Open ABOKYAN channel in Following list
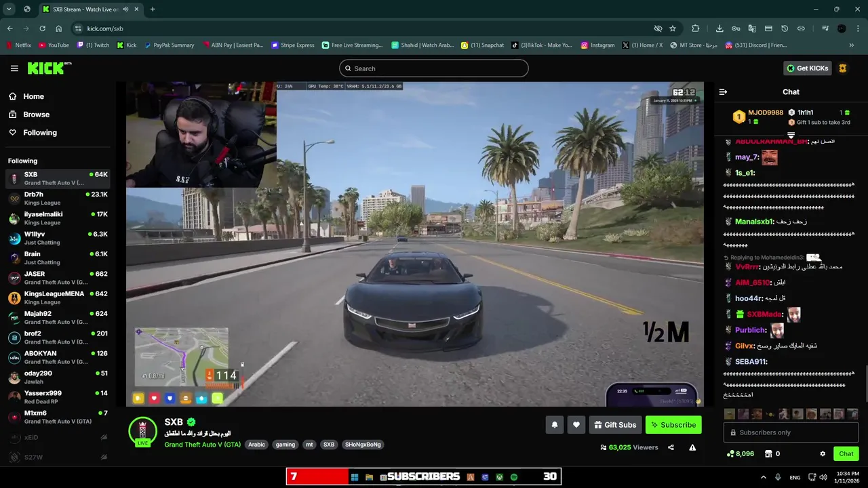This screenshot has height=488, width=868. pos(58,358)
